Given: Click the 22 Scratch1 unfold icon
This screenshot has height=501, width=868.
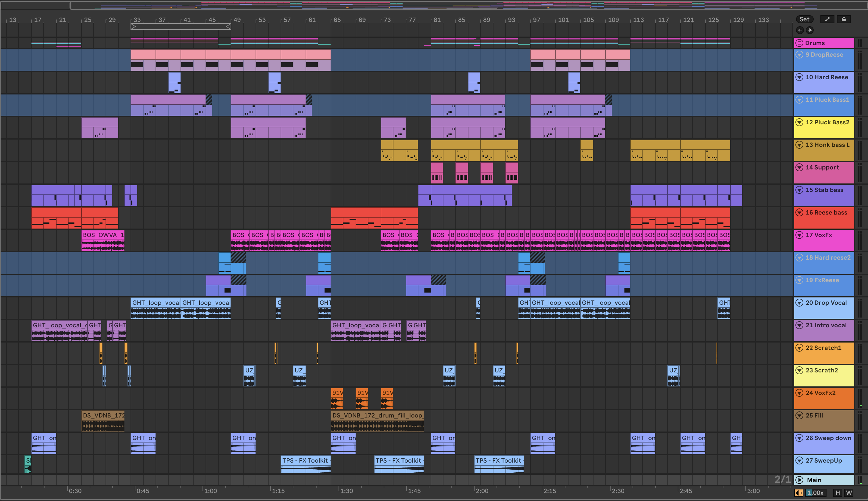Looking at the screenshot, I should click(x=799, y=347).
